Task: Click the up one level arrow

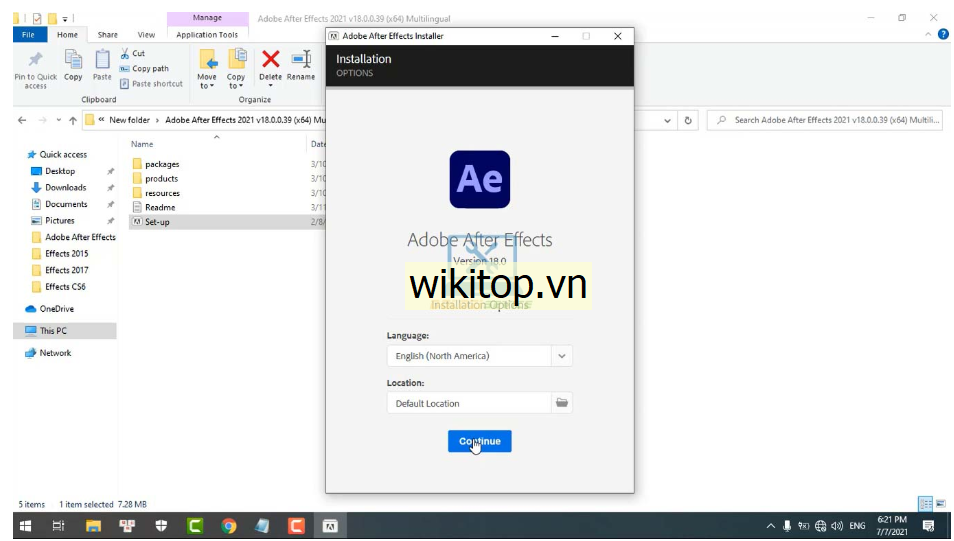Action: (73, 120)
